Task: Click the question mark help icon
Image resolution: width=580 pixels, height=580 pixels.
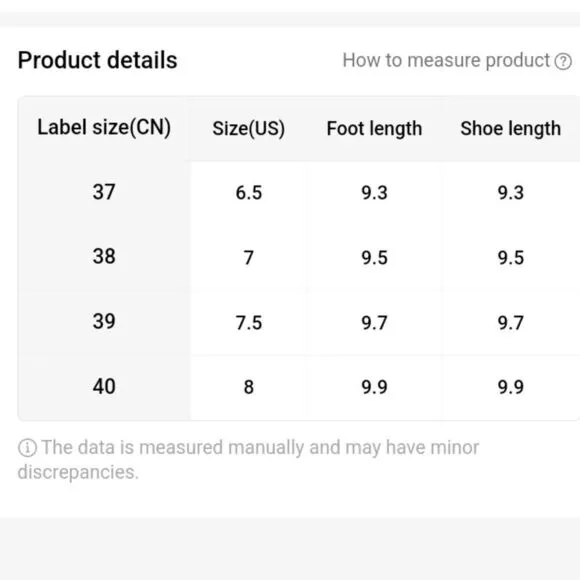Action: click(563, 61)
